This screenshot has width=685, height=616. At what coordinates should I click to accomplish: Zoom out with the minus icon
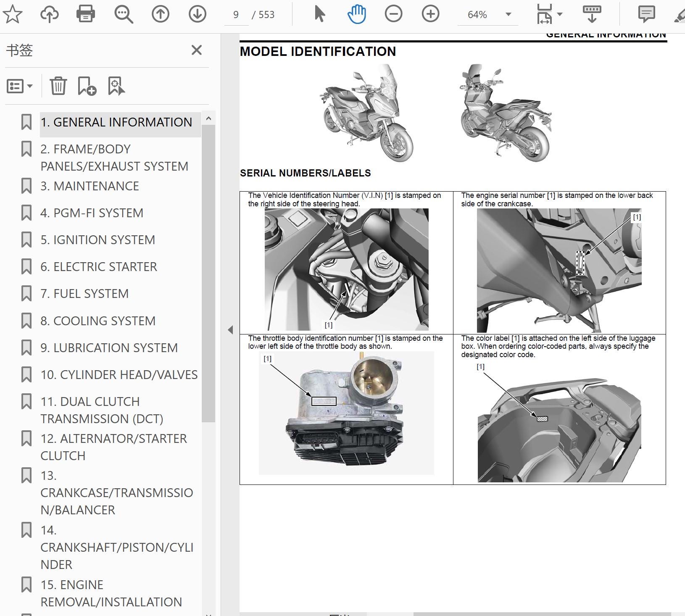click(x=393, y=14)
